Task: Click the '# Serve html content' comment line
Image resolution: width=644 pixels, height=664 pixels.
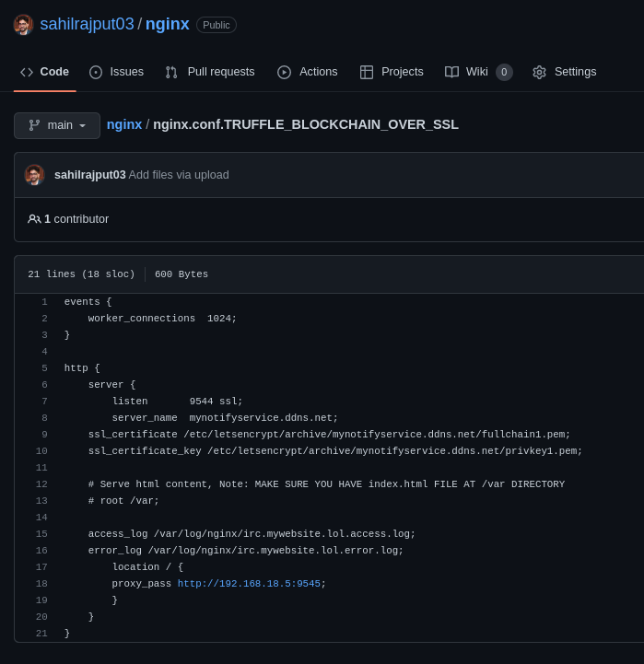Action: click(326, 484)
